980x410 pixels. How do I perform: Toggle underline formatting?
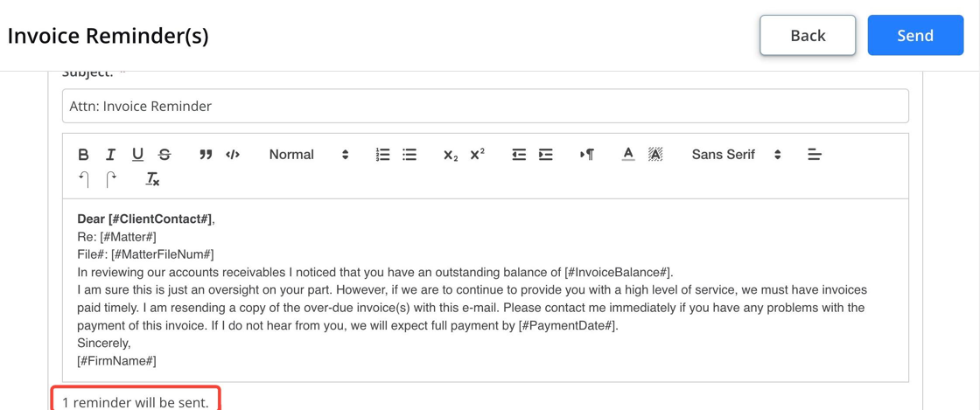[x=137, y=155]
